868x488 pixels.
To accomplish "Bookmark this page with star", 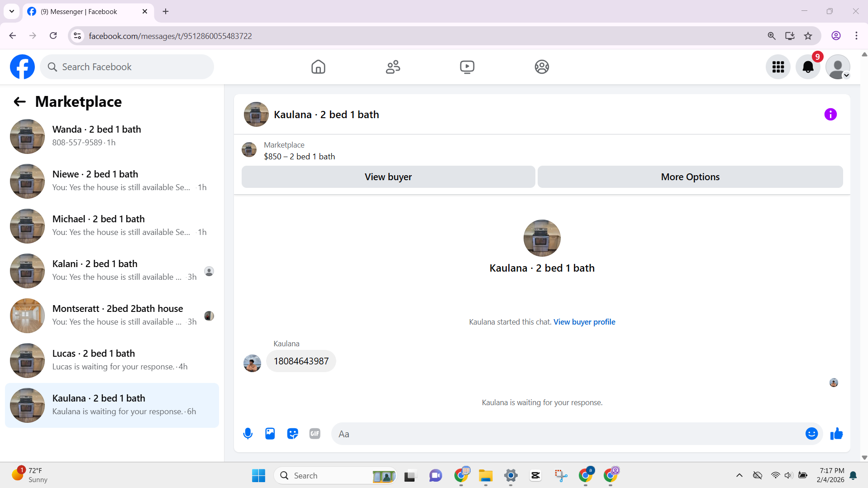I will 808,36.
